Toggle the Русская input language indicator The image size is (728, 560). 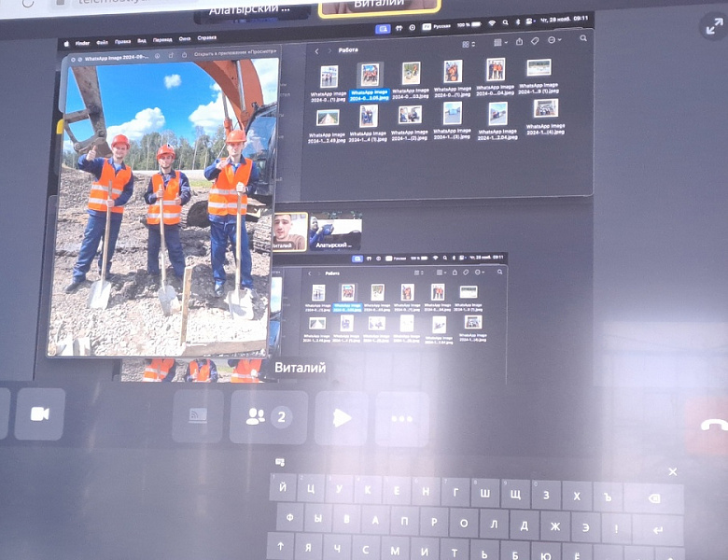click(437, 26)
